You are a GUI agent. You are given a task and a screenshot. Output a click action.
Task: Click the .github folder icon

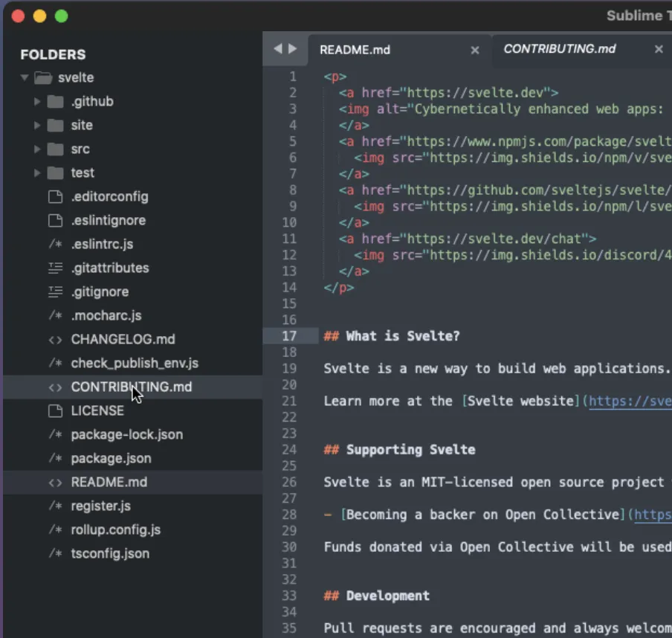(x=55, y=102)
